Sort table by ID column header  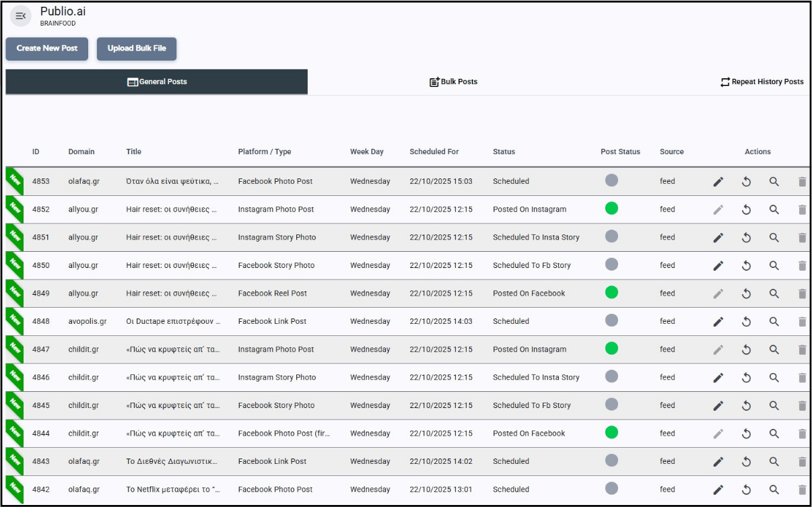click(36, 151)
